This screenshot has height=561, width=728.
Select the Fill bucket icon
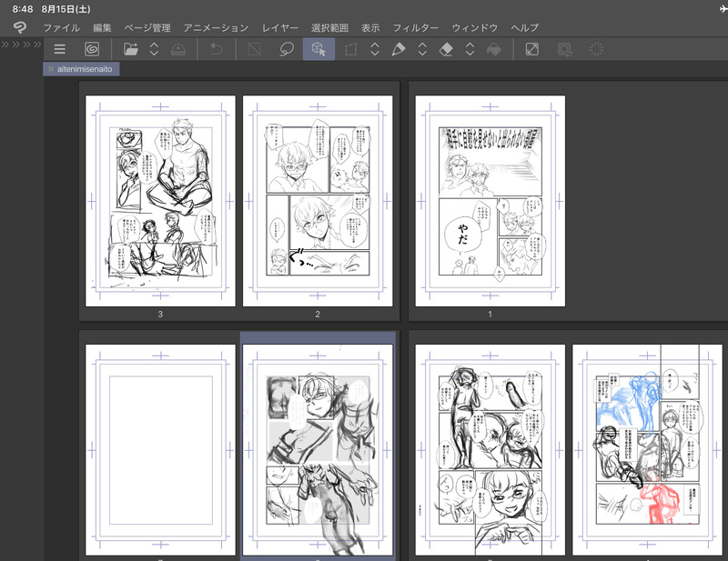494,49
